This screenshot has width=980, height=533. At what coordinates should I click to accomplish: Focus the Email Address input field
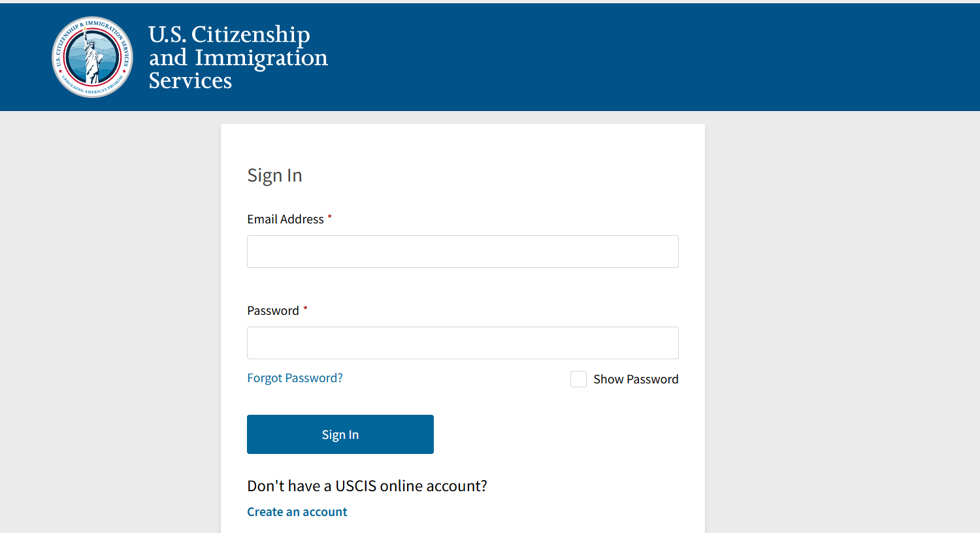[463, 251]
